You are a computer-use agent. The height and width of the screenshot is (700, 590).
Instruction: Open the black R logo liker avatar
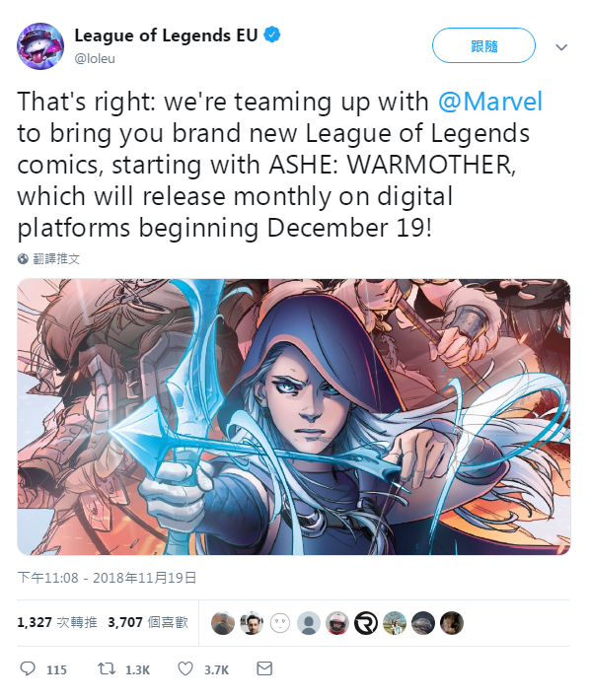pyautogui.click(x=366, y=623)
